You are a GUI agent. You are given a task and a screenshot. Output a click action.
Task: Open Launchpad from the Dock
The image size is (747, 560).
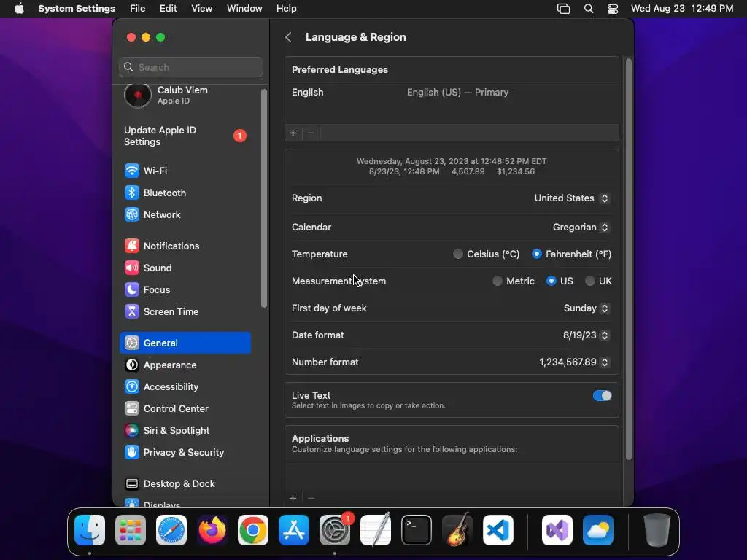tap(131, 530)
